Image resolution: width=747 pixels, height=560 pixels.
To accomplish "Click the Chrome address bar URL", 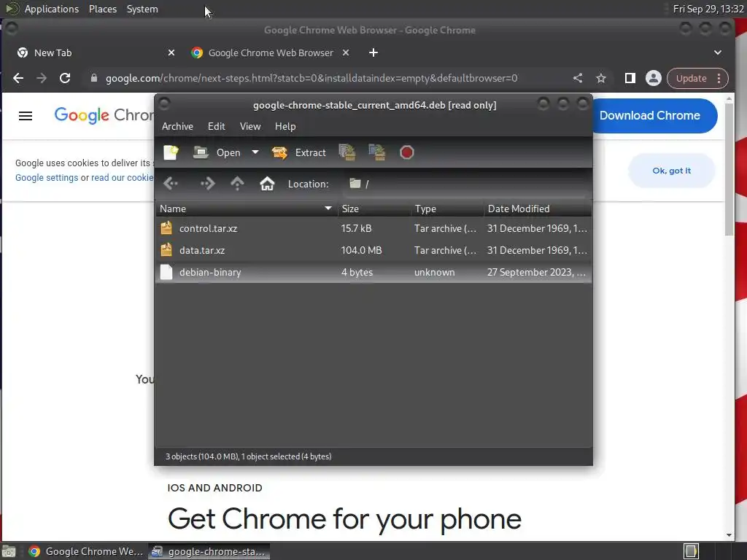I will (x=311, y=78).
